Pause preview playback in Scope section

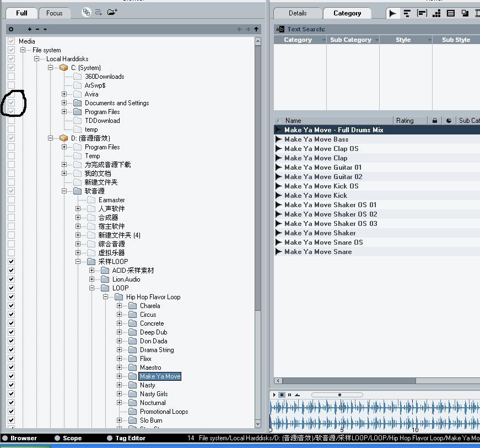[289, 395]
